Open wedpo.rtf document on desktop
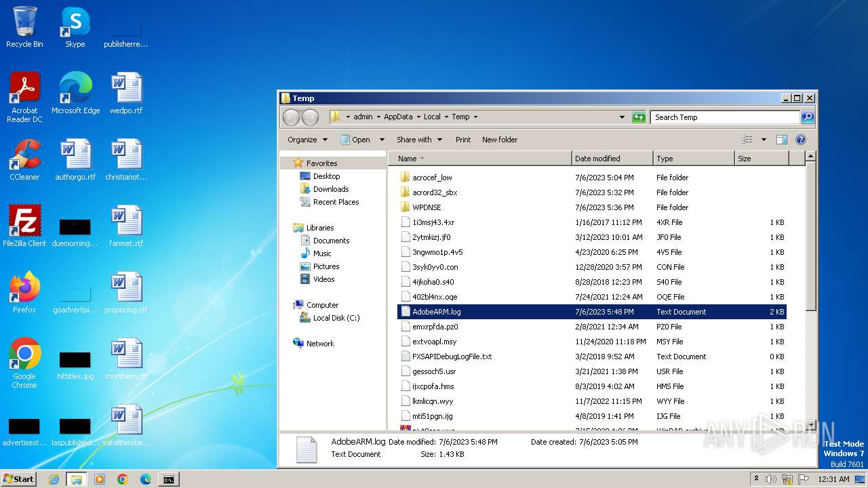Viewport: 868px width, 488px height. pos(126,94)
